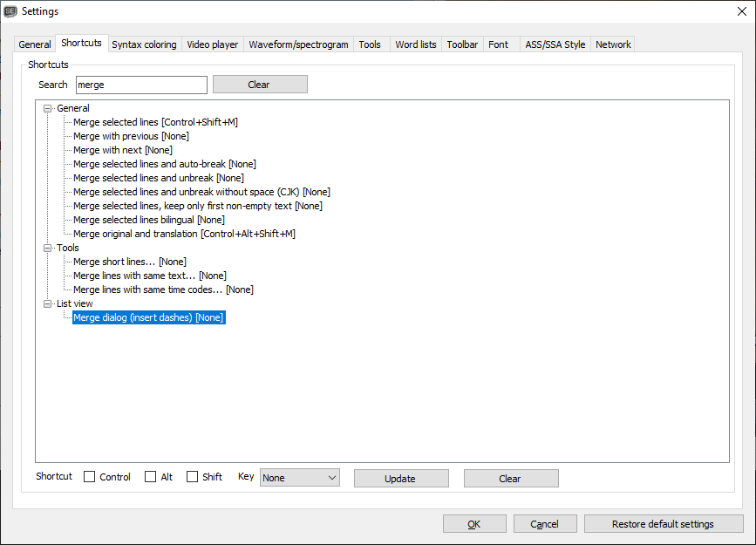This screenshot has height=545, width=756.
Task: Select Merge selected lines [Control+Shift+M]
Action: pos(155,122)
